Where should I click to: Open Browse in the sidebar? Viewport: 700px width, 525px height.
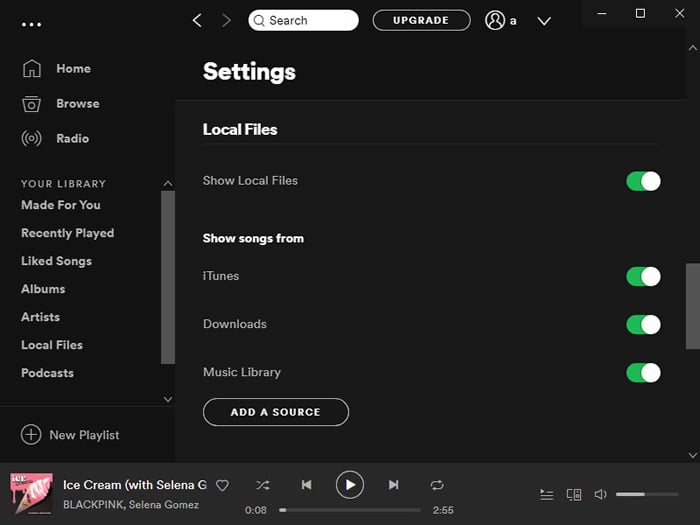78,104
